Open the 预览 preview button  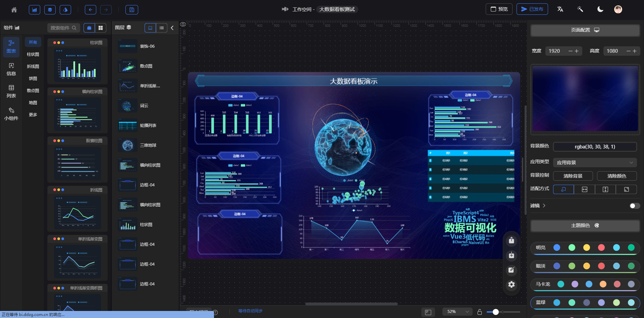499,9
